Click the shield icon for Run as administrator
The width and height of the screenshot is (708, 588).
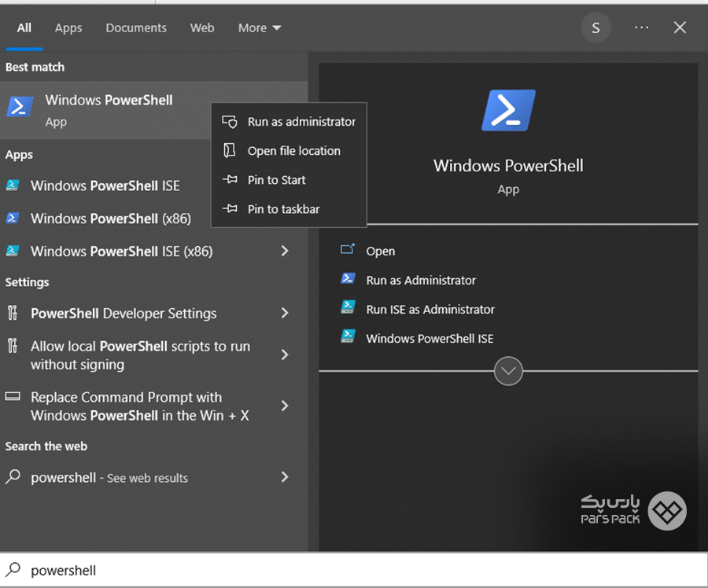coord(230,121)
